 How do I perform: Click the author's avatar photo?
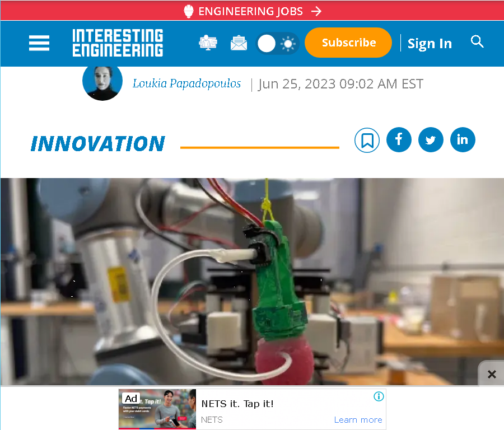tap(102, 83)
